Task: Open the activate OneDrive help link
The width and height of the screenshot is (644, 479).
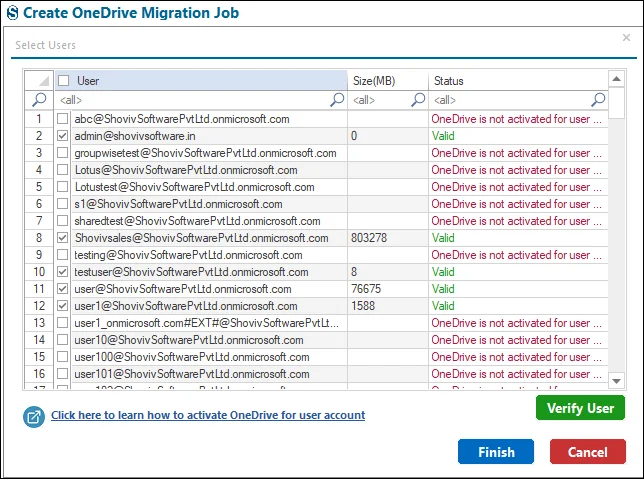Action: click(x=208, y=415)
